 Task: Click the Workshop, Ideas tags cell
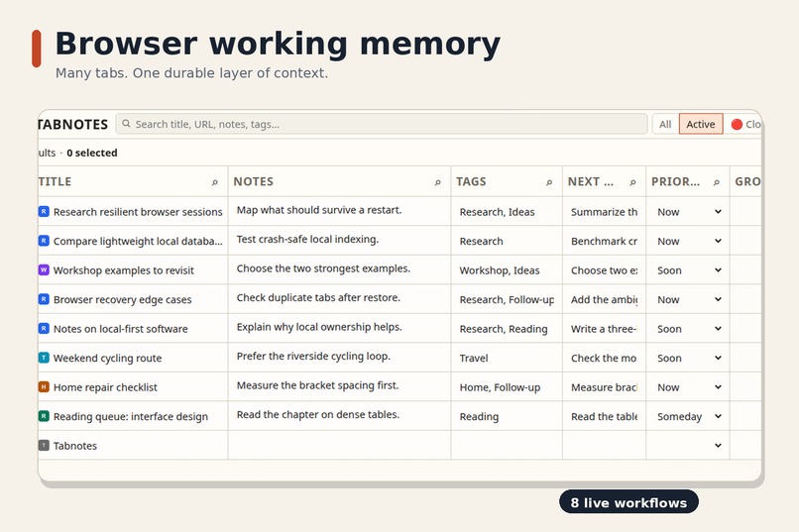pyautogui.click(x=507, y=270)
